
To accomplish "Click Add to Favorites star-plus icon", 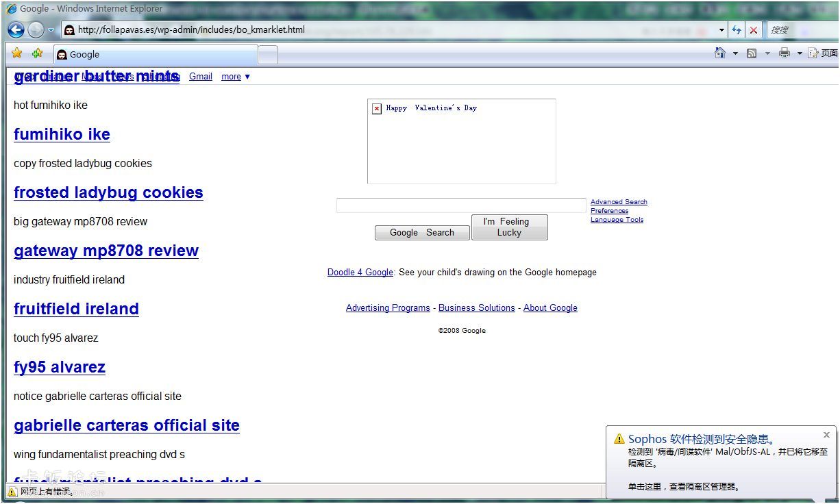I will click(x=37, y=53).
